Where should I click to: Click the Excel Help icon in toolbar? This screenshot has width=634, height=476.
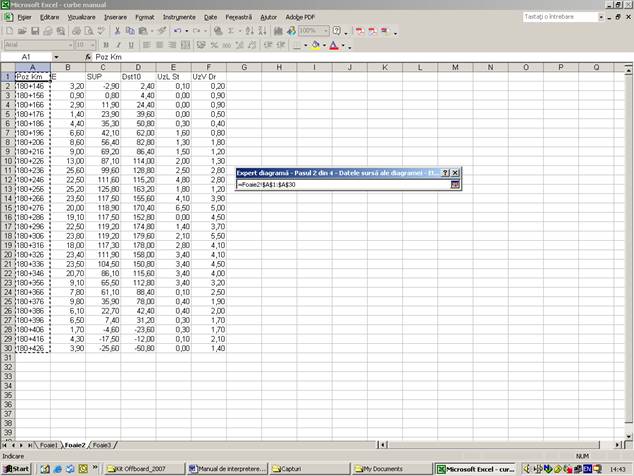point(336,31)
